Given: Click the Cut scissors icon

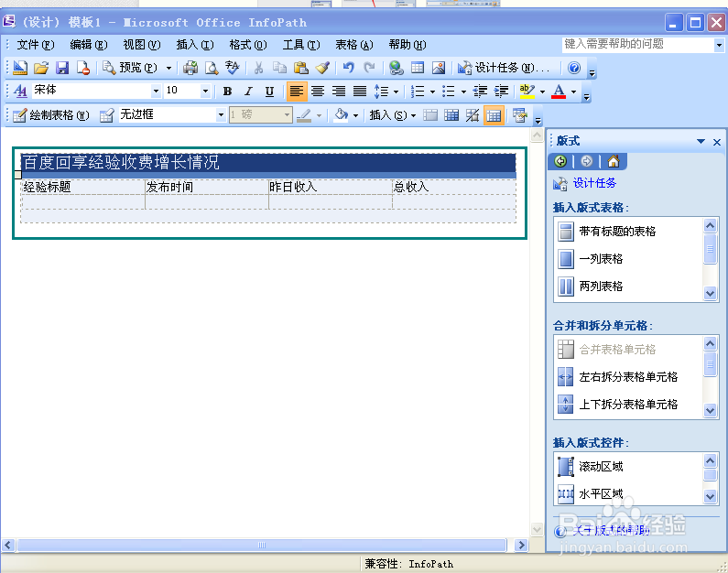Looking at the screenshot, I should (x=258, y=69).
